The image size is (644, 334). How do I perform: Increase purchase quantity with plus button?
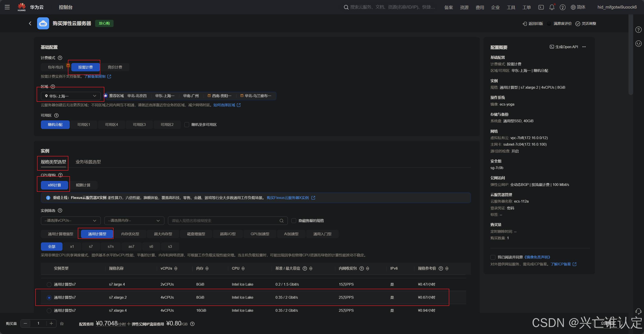pyautogui.click(x=51, y=323)
